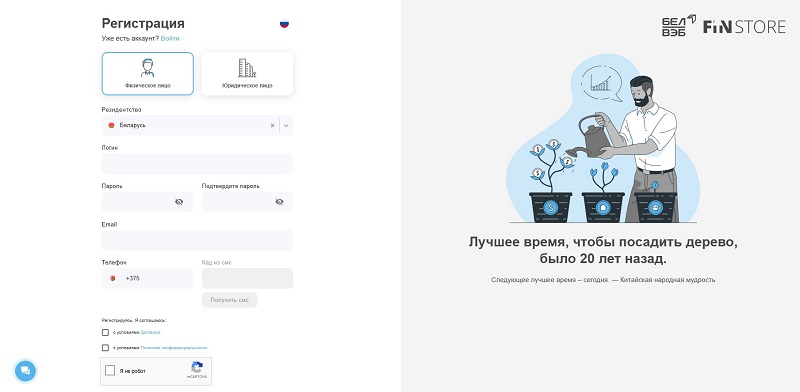This screenshot has width=800, height=392.
Task: Click the Войти link
Action: click(x=170, y=38)
